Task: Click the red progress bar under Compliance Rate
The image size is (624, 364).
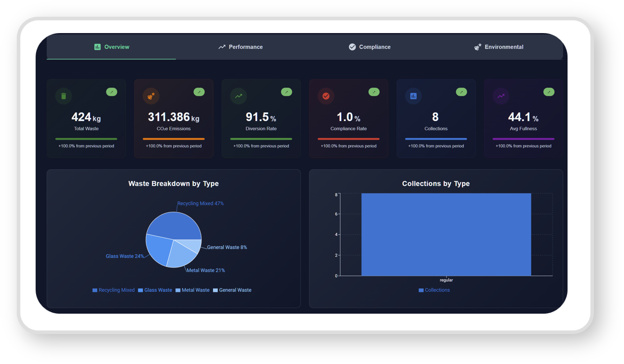Action: [348, 139]
